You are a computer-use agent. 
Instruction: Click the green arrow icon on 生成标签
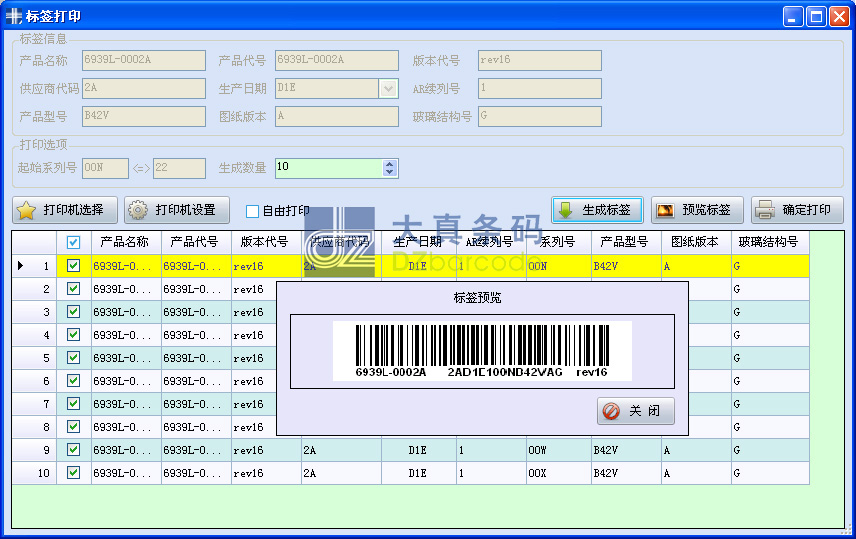pyautogui.click(x=566, y=210)
